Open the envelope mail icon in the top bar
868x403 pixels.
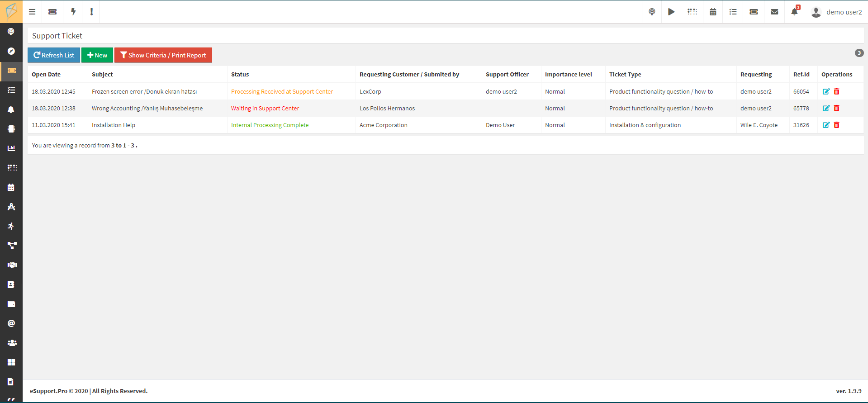click(774, 12)
